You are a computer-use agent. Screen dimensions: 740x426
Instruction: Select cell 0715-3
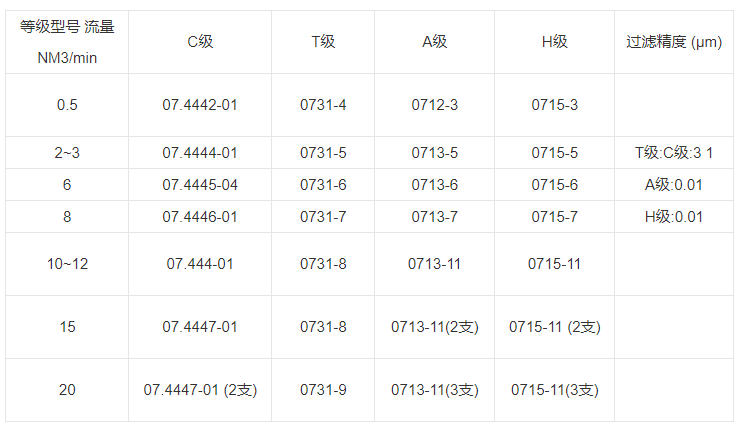[555, 104]
